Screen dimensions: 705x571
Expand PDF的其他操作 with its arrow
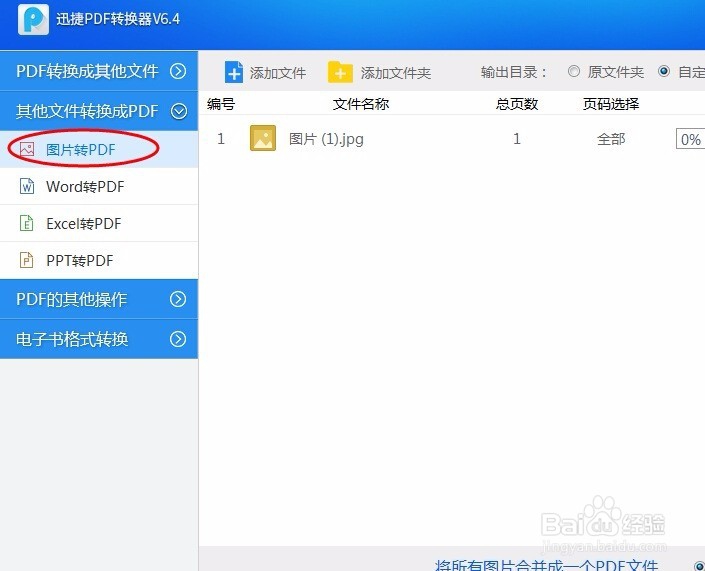click(x=178, y=299)
